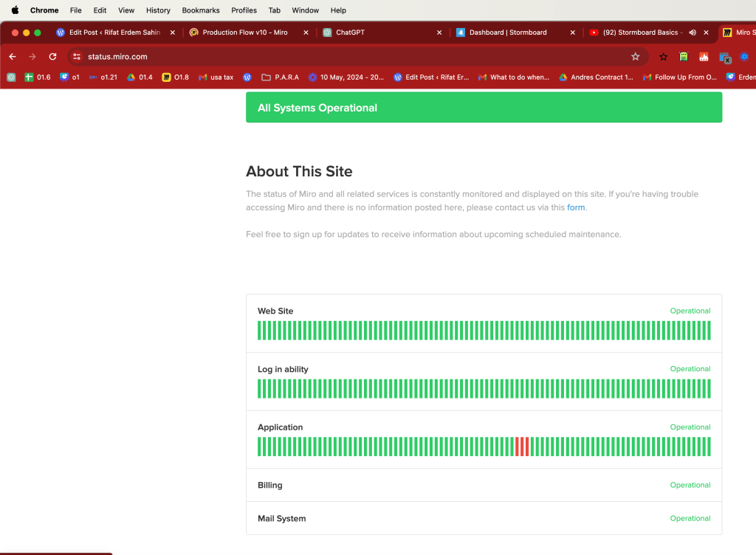
Task: Open Edit Post Rifat Er... bookmark
Action: [x=431, y=77]
